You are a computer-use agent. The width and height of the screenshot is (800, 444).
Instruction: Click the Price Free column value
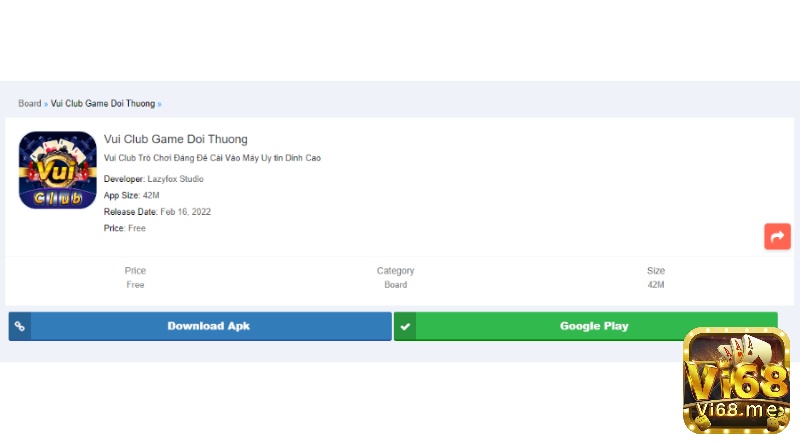click(135, 285)
